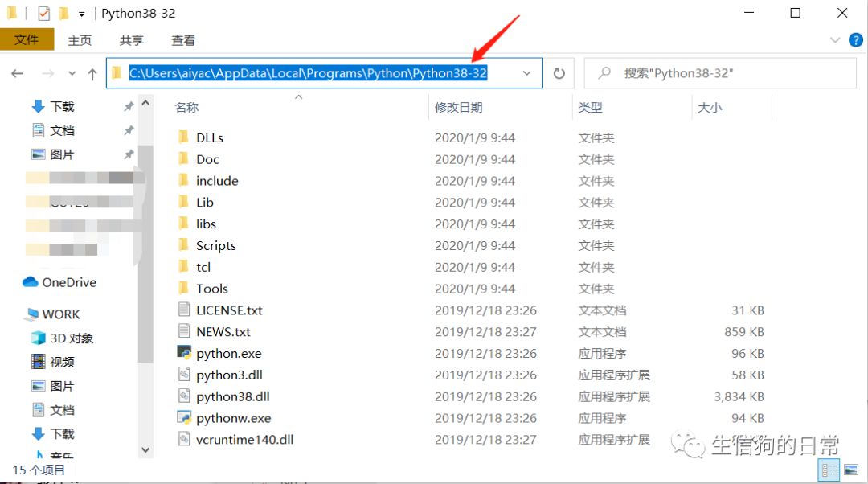Click navigation pane scrollbar thumb
The height and width of the screenshot is (484, 868).
coord(145,253)
